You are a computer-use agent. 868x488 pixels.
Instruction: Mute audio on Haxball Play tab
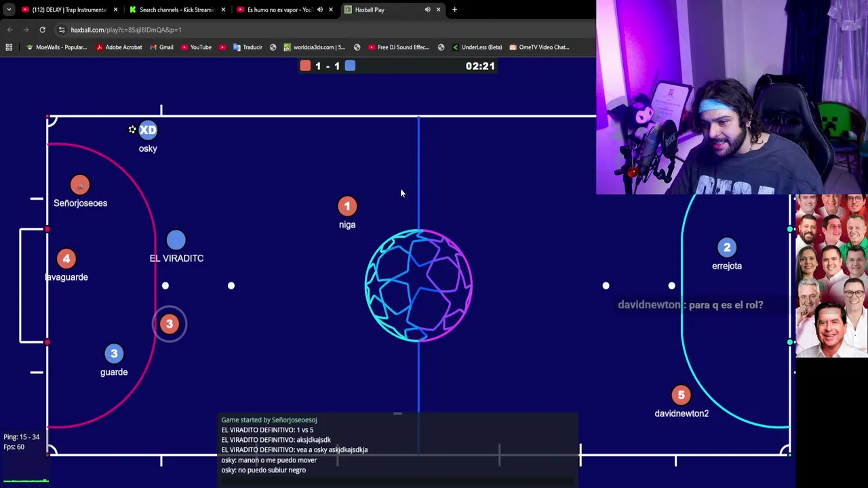427,9
